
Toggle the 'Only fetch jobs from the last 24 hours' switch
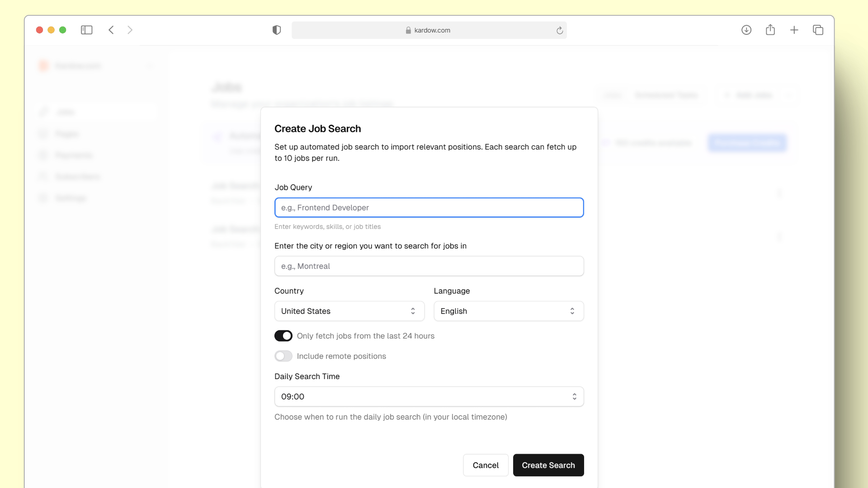pos(283,335)
